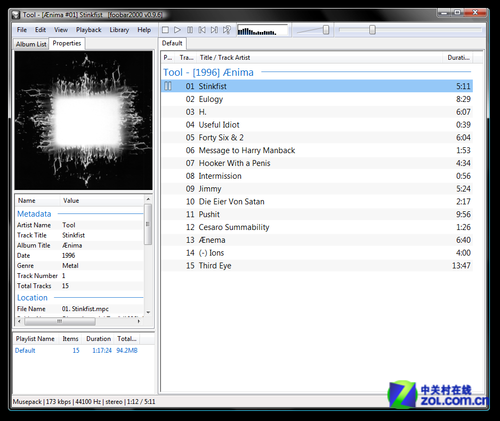The width and height of the screenshot is (500, 421).
Task: Pause playback with the toolbar Pause icon
Action: 190,30
